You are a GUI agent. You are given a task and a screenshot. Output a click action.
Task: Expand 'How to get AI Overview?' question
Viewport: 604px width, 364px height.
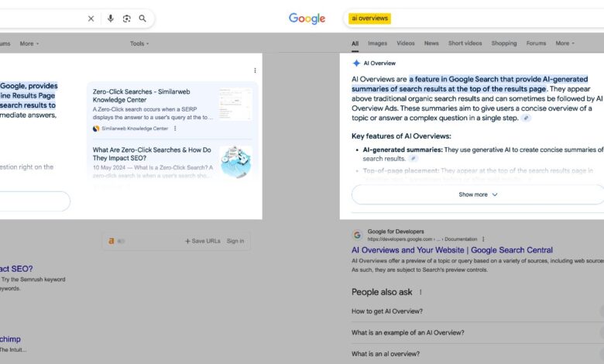click(x=478, y=311)
